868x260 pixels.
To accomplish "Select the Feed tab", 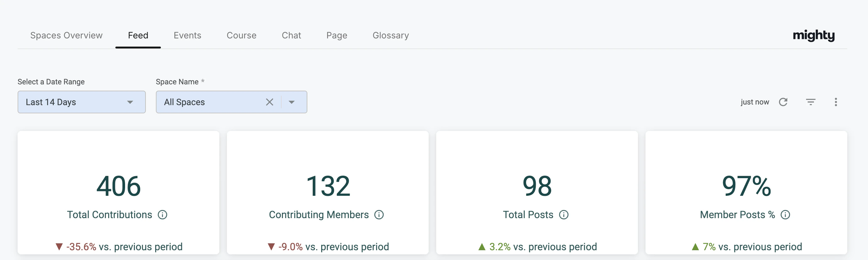I will (x=138, y=36).
